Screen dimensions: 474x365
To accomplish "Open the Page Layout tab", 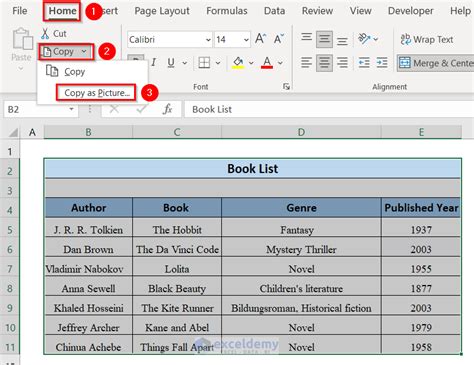I will pos(162,11).
